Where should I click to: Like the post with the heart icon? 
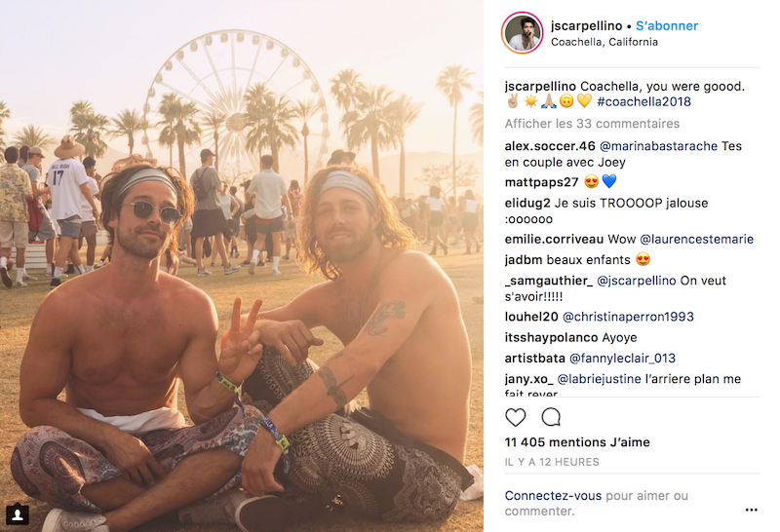click(x=516, y=417)
